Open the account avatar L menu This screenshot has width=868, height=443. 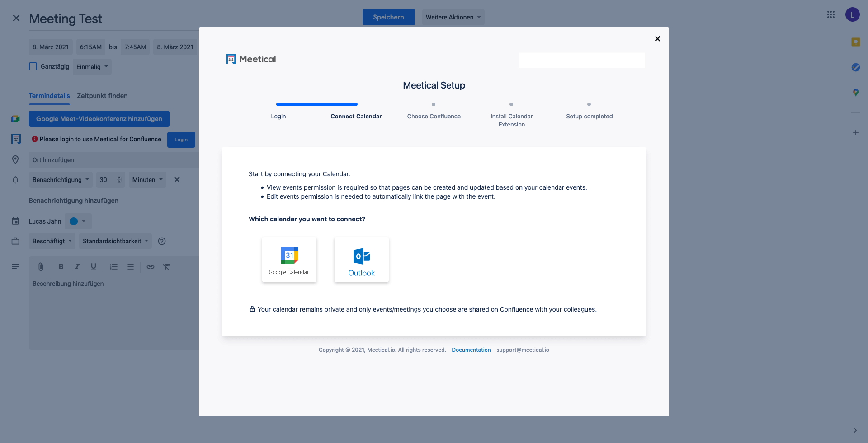point(853,14)
